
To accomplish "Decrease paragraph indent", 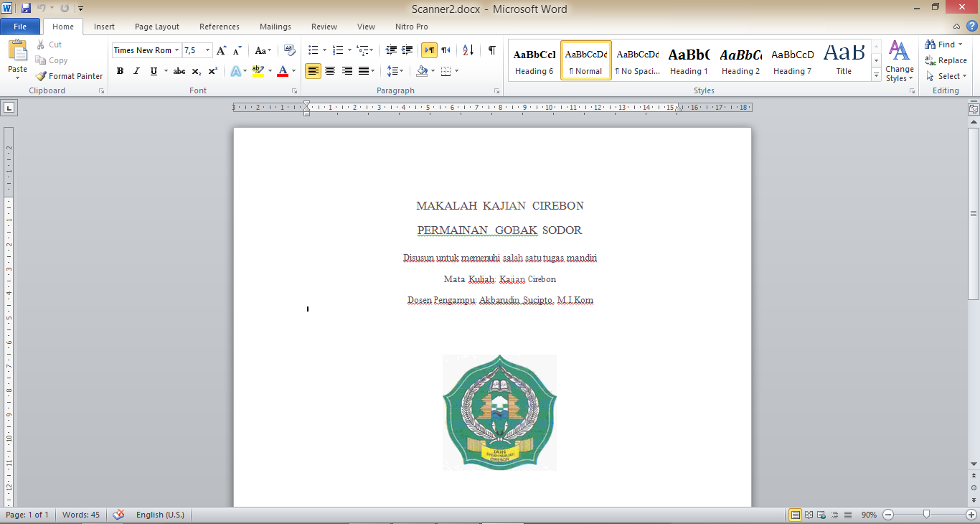I will coord(391,50).
